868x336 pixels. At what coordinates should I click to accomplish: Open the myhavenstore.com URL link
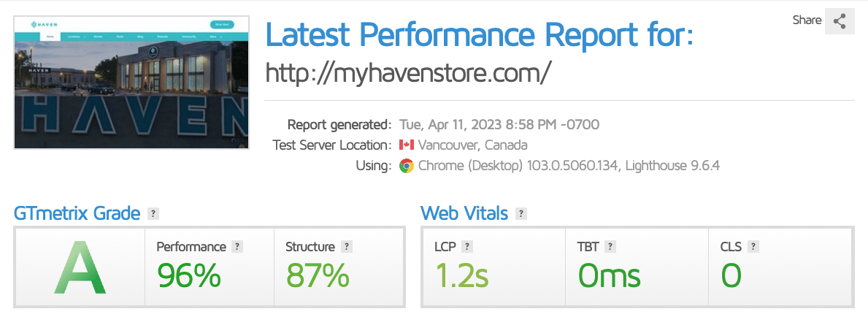pyautogui.click(x=408, y=73)
